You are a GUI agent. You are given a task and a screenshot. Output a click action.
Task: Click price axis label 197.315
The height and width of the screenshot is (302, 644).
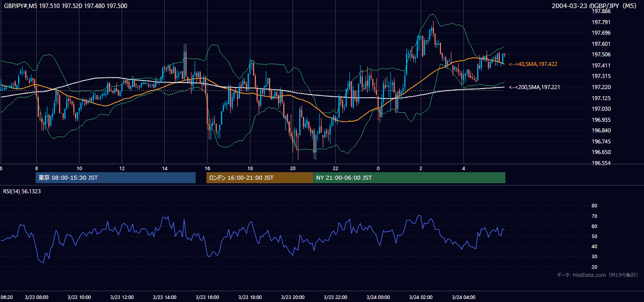pyautogui.click(x=601, y=76)
